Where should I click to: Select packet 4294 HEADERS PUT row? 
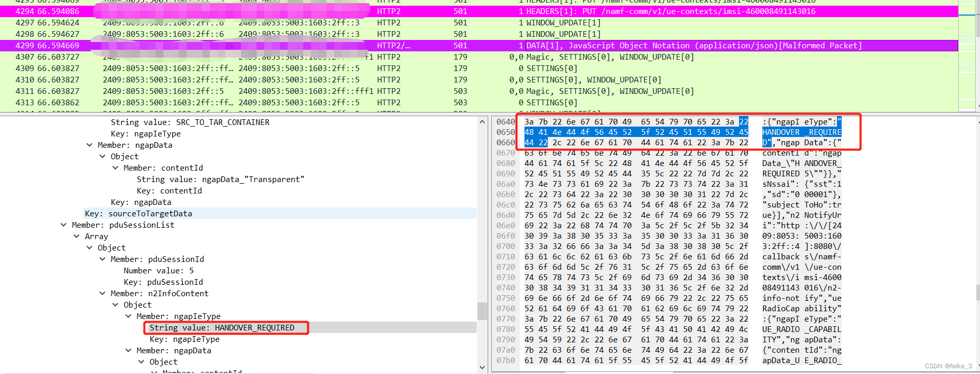479,11
